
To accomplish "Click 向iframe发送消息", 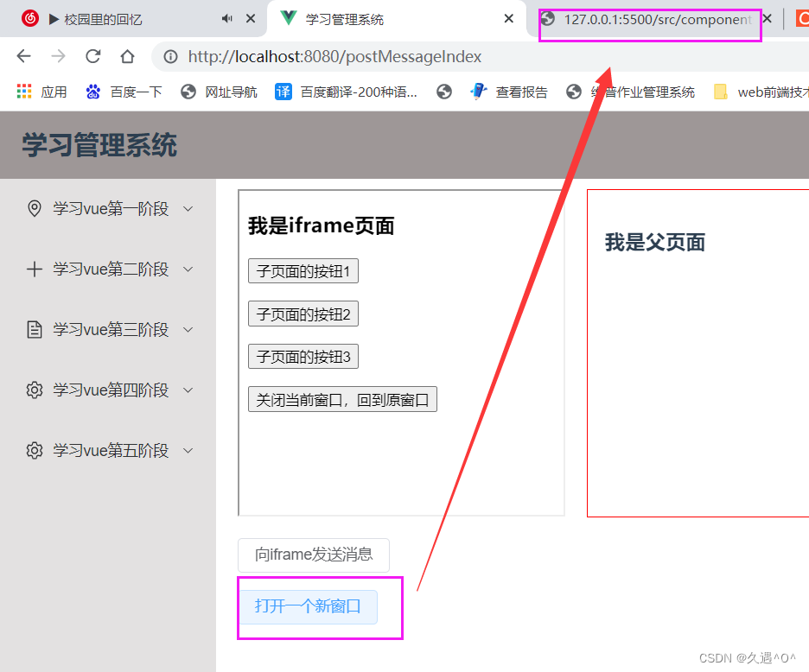I will click(313, 555).
